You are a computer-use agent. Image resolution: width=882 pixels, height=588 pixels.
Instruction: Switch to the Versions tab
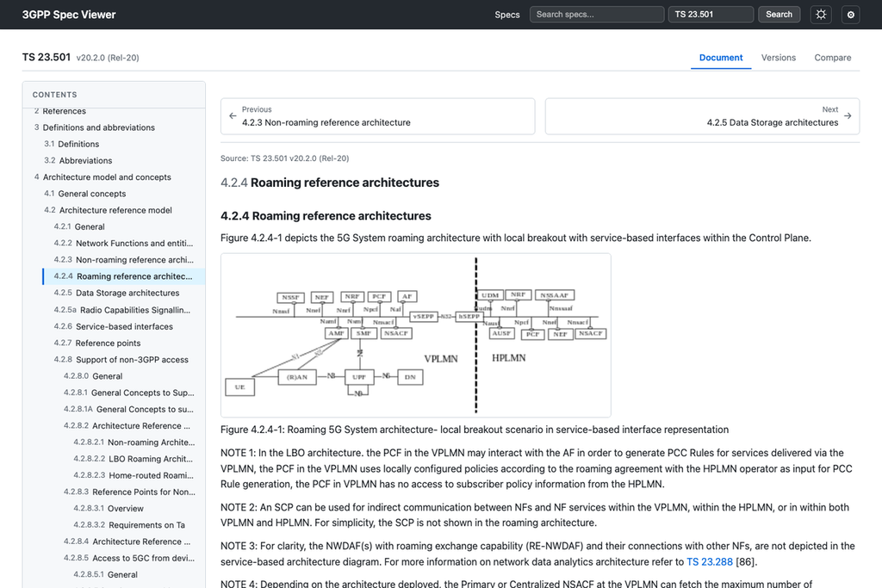[x=779, y=58]
